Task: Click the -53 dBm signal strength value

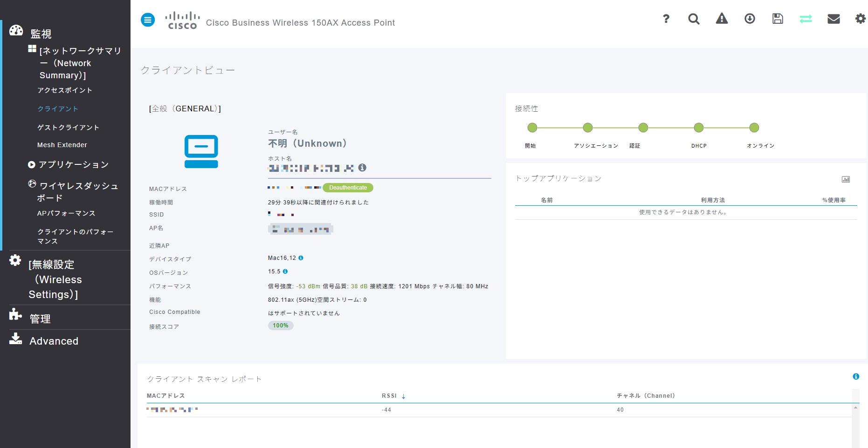Action: tap(308, 286)
